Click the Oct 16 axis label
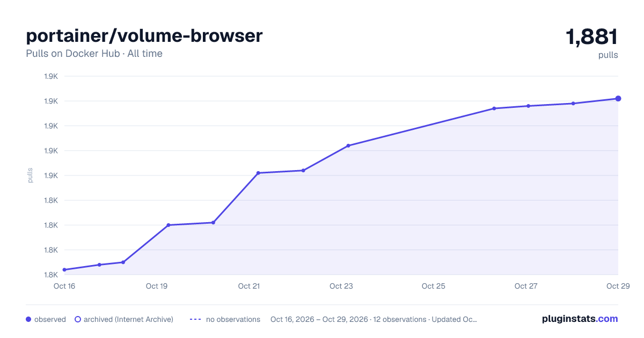The height and width of the screenshot is (338, 644). tap(64, 286)
